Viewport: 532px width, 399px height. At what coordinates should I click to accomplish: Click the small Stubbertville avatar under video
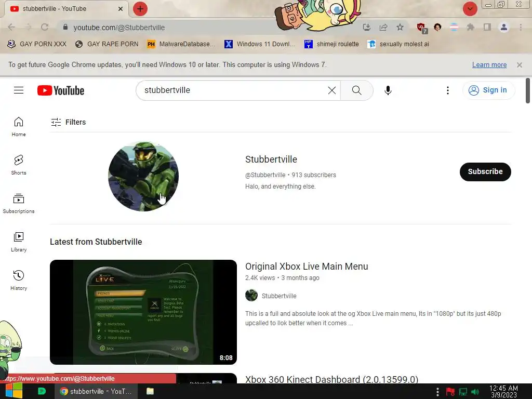[251, 295]
